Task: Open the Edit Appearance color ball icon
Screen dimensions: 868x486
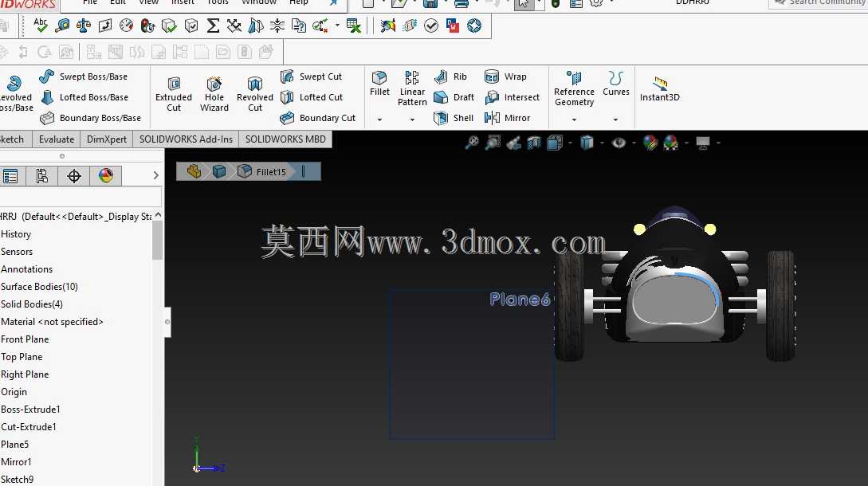Action: pyautogui.click(x=650, y=143)
